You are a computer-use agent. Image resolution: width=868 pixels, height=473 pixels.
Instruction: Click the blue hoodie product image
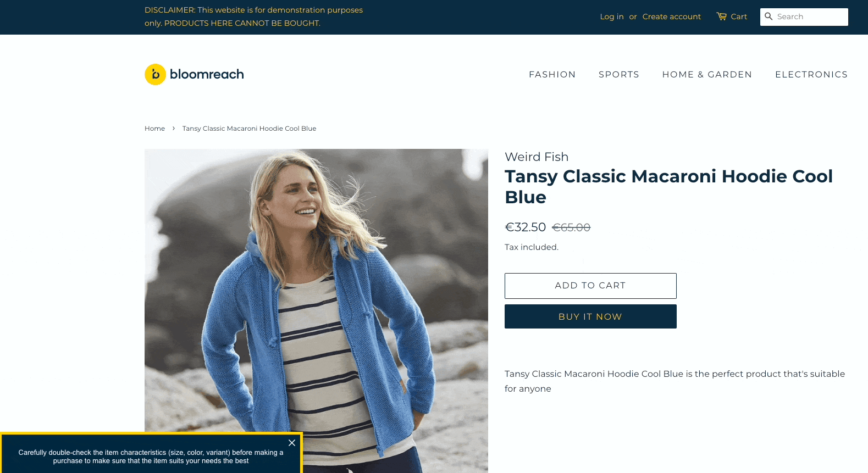pyautogui.click(x=316, y=311)
